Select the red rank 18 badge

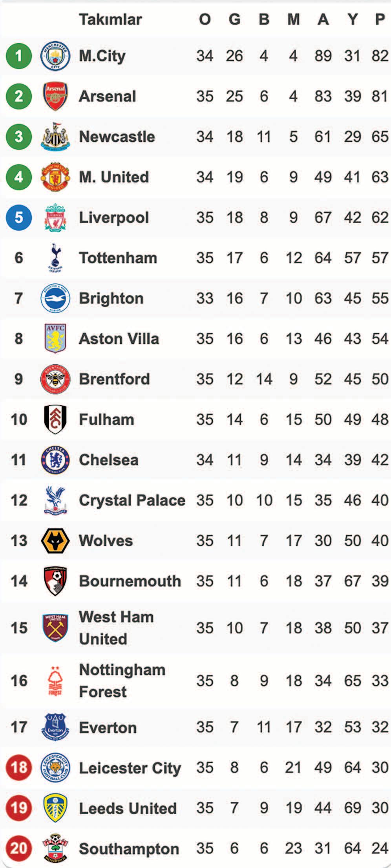(x=19, y=768)
